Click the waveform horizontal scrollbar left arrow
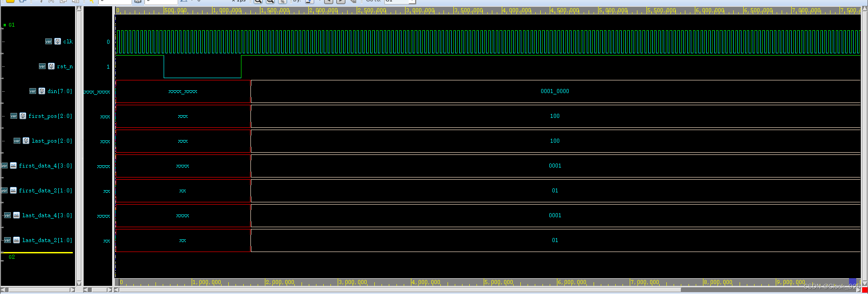This screenshot has width=868, height=294. [117, 290]
